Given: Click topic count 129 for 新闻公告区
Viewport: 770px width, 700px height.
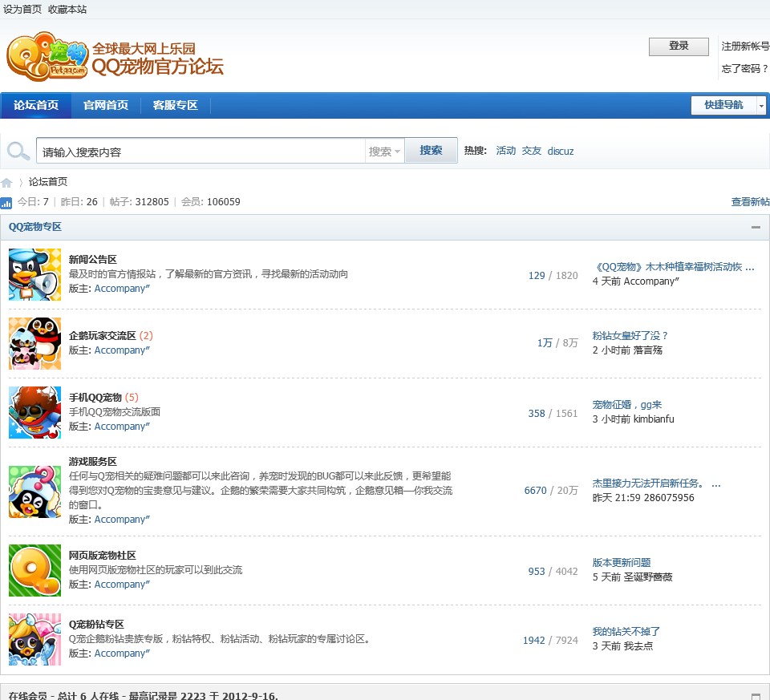Looking at the screenshot, I should coord(537,276).
